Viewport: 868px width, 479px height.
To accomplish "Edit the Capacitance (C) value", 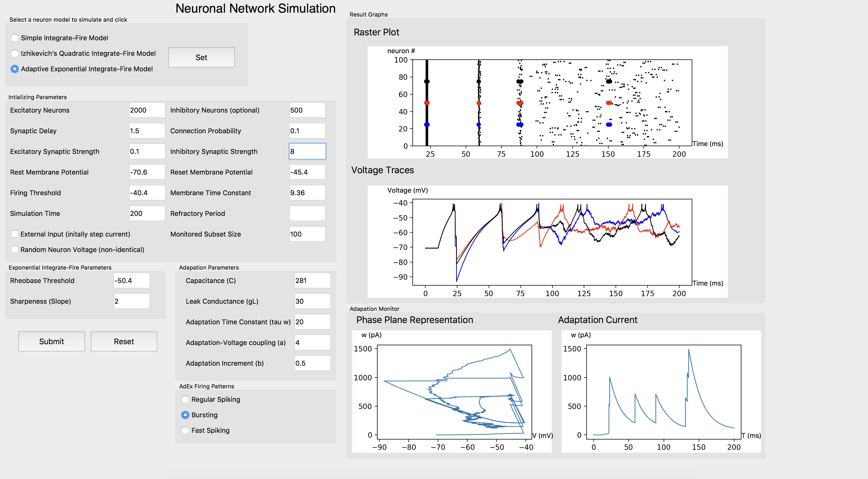I will click(x=312, y=280).
